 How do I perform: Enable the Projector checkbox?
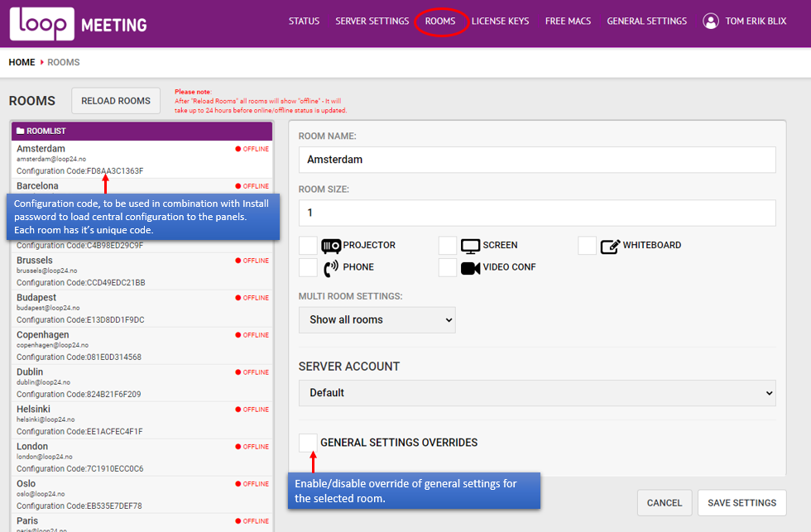(308, 246)
